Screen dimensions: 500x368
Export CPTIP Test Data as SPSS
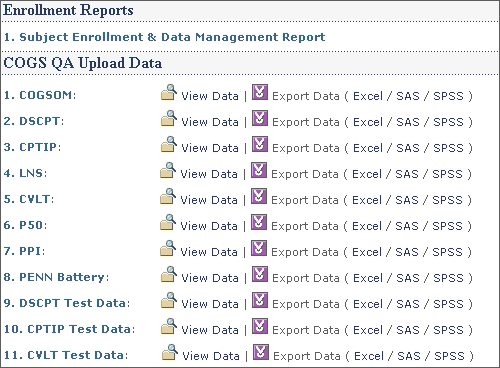point(448,330)
